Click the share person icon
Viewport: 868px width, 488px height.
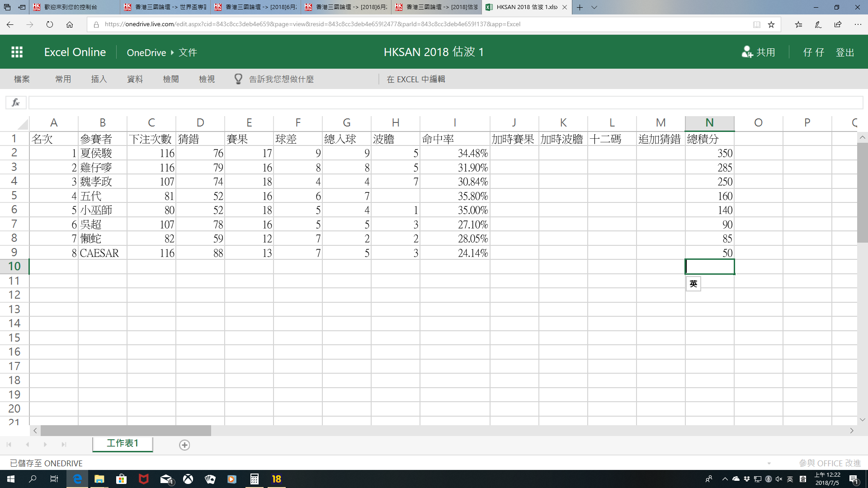click(x=747, y=52)
